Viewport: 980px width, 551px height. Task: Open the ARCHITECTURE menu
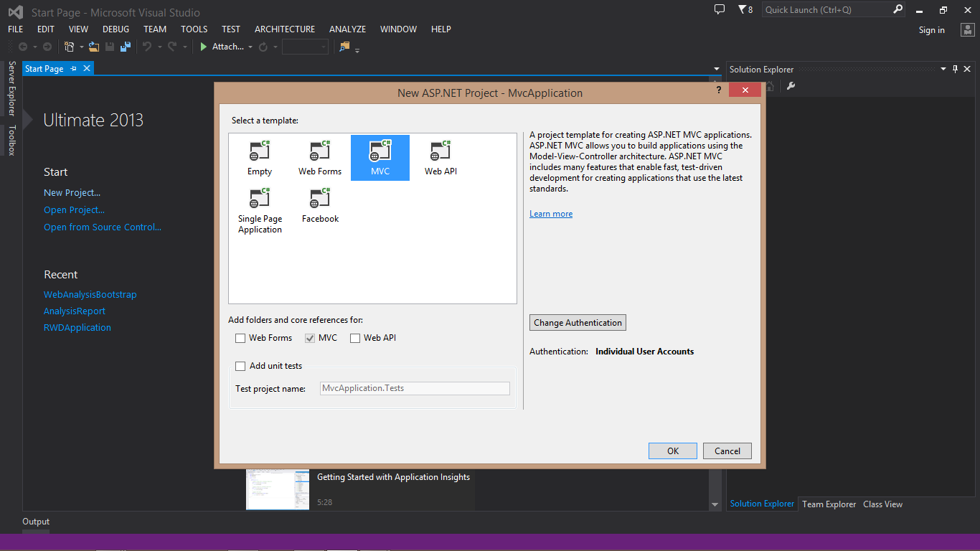pos(285,29)
